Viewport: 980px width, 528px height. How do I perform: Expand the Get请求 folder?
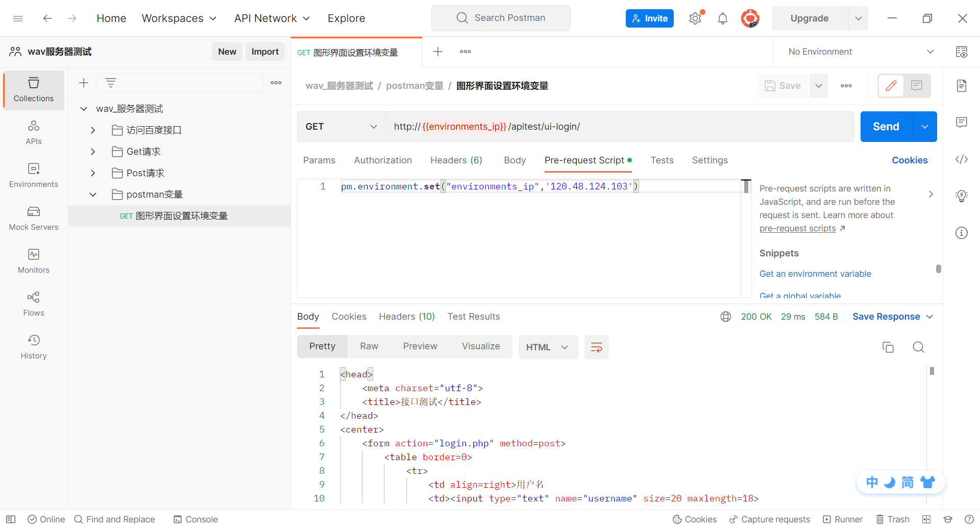93,152
